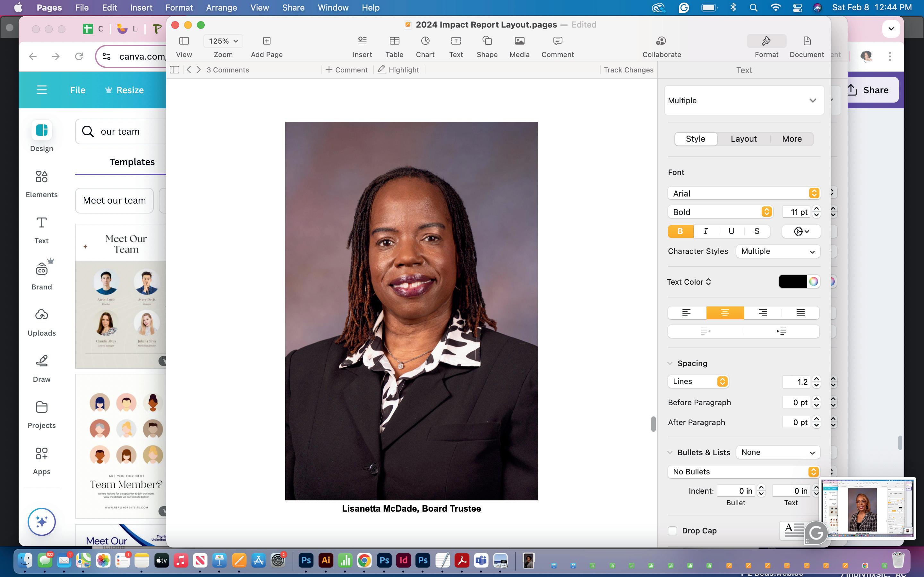
Task: Click the Track Changes button
Action: [x=628, y=70]
